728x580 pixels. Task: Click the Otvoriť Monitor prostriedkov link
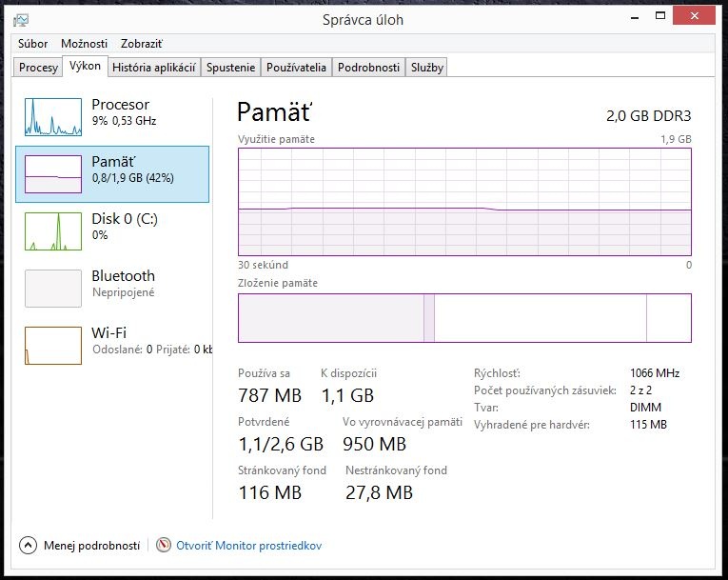249,546
